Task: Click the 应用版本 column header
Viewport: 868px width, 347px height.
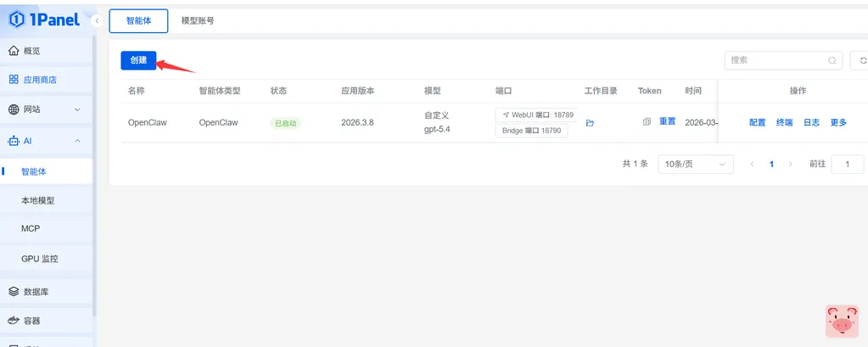Action: coord(357,91)
